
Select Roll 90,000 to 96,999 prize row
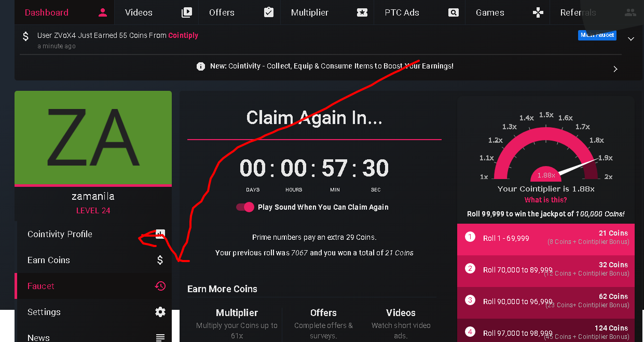546,303
